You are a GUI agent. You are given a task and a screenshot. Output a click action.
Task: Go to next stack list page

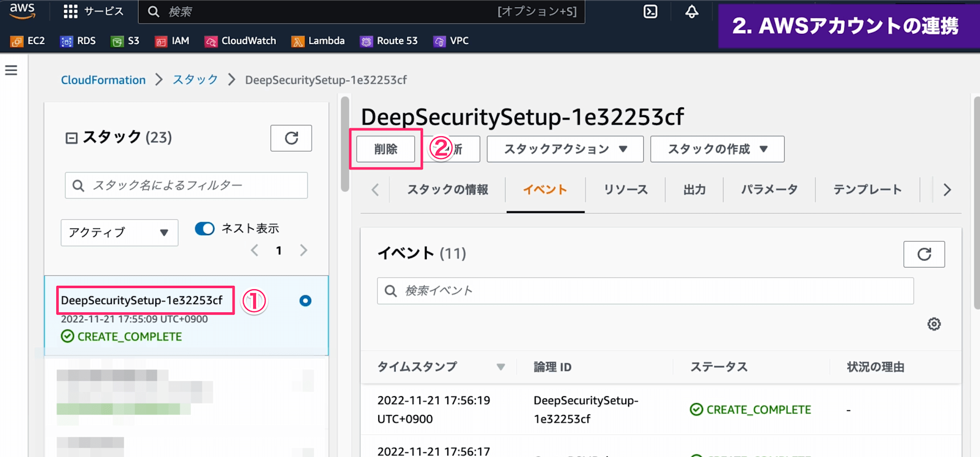(x=304, y=251)
